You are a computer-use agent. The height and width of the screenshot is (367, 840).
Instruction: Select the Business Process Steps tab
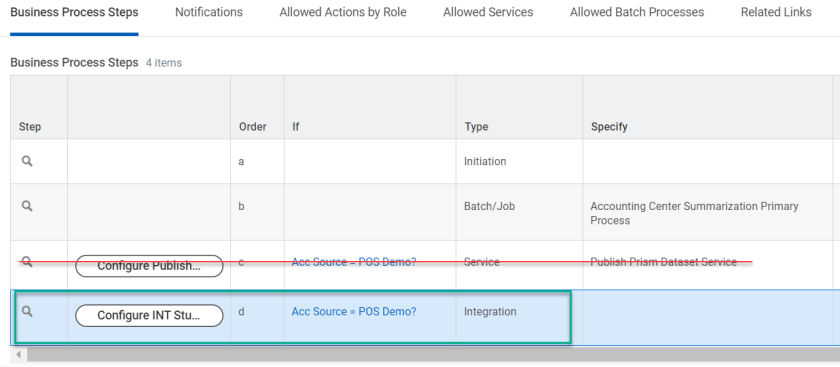coord(74,12)
